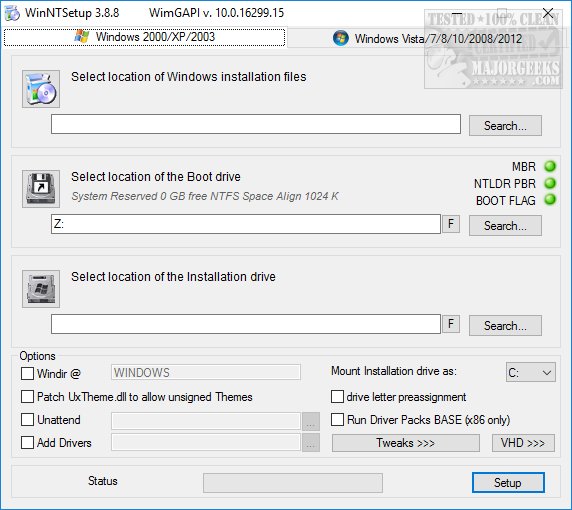Click the BOOT FLAG green indicator

pos(550,200)
